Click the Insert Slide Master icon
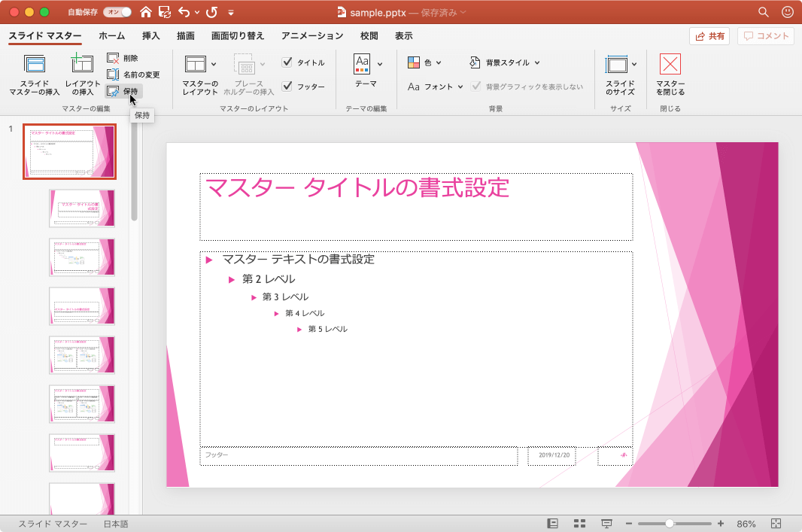The height and width of the screenshot is (532, 802). (x=35, y=65)
